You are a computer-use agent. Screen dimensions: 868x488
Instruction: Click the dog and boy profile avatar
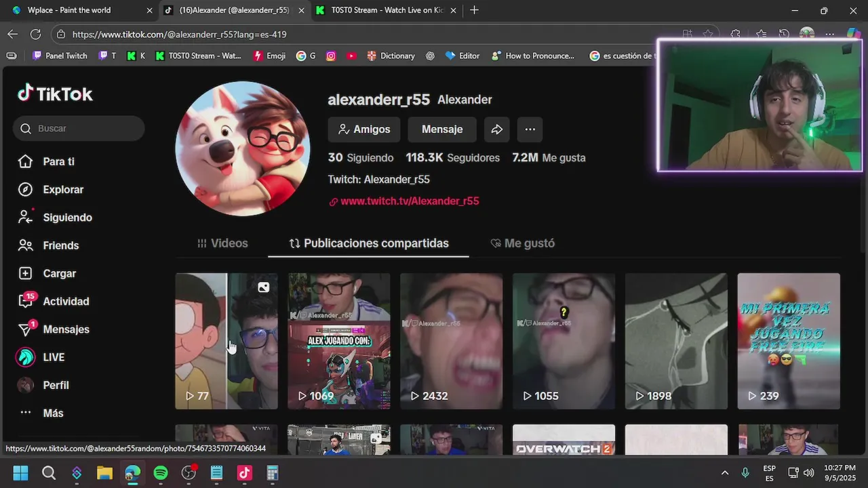[243, 149]
